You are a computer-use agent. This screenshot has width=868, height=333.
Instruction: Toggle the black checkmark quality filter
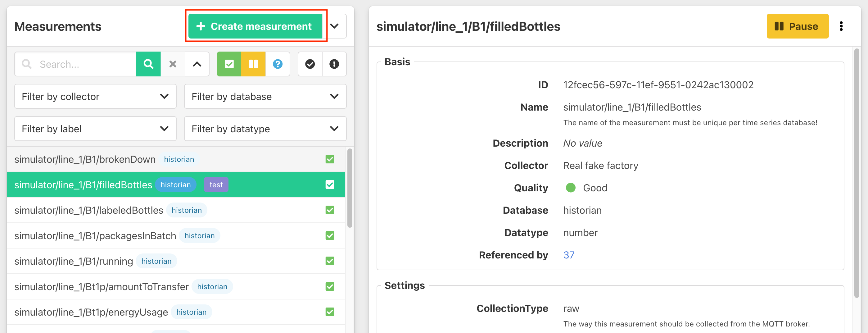click(310, 64)
